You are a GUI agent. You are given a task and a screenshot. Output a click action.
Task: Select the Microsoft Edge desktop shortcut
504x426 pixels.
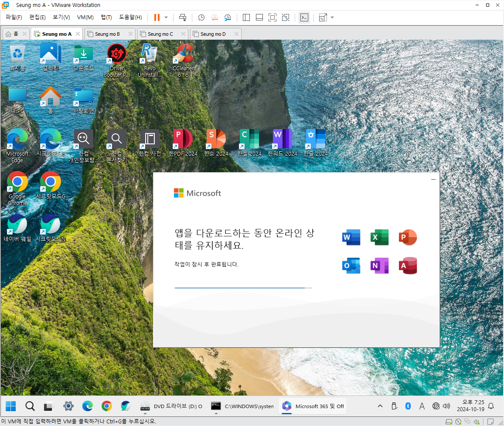tap(17, 146)
